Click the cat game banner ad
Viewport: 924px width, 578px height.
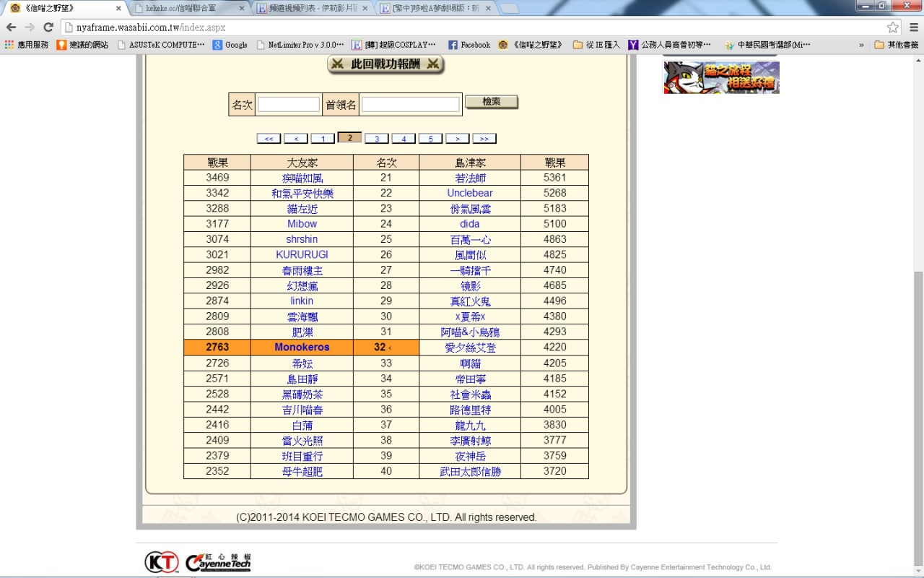click(x=721, y=77)
